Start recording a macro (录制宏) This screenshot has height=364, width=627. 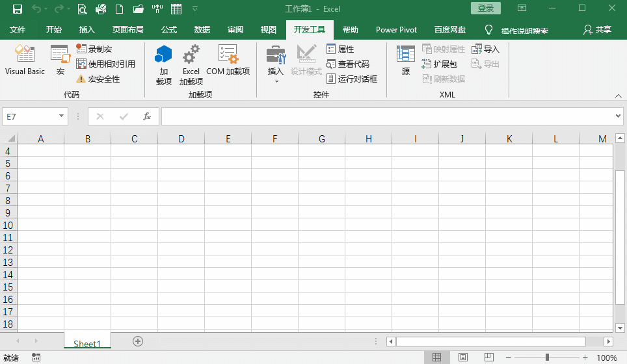(x=94, y=49)
